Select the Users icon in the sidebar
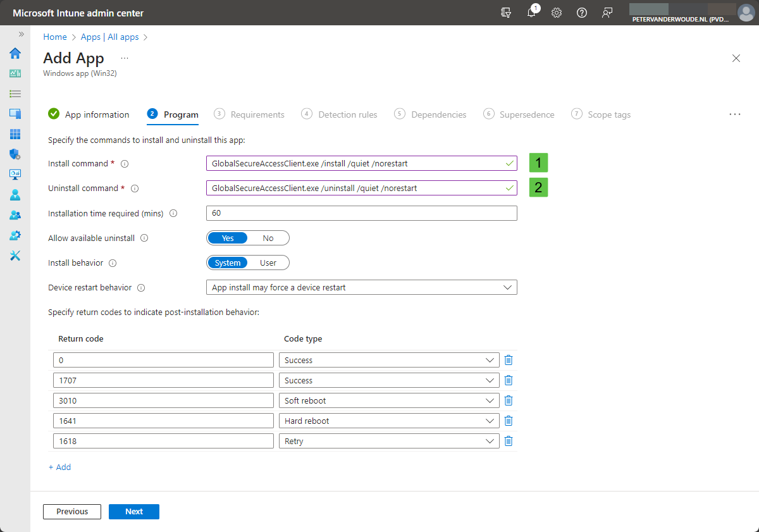This screenshot has width=759, height=532. pyautogui.click(x=15, y=195)
